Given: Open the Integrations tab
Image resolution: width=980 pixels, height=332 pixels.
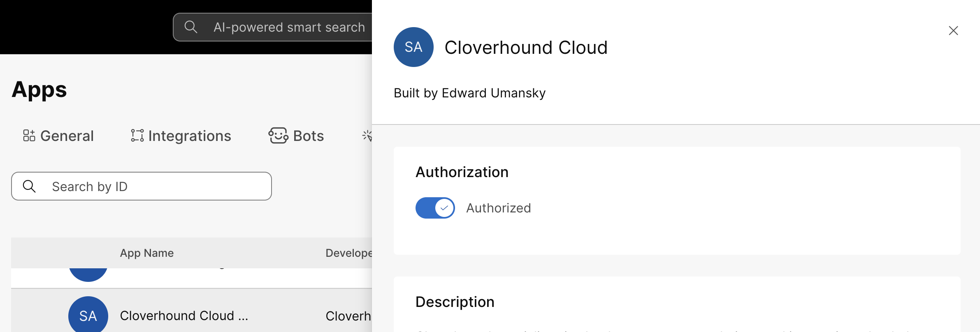Looking at the screenshot, I should point(190,136).
